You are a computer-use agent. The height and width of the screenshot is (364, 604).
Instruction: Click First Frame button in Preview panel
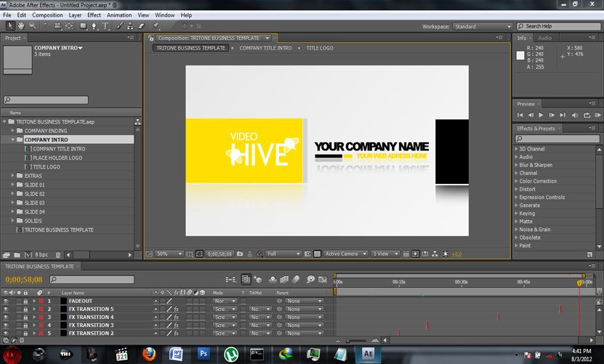pyautogui.click(x=520, y=115)
